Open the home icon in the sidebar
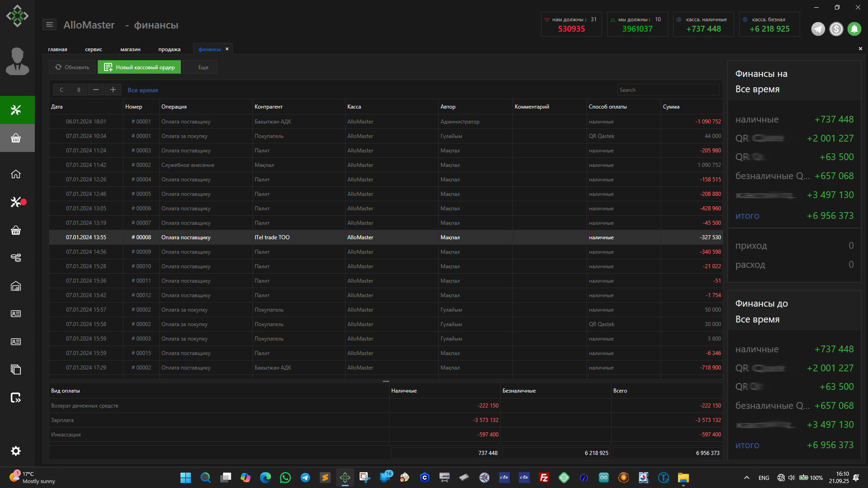Image resolution: width=868 pixels, height=488 pixels. (x=16, y=174)
